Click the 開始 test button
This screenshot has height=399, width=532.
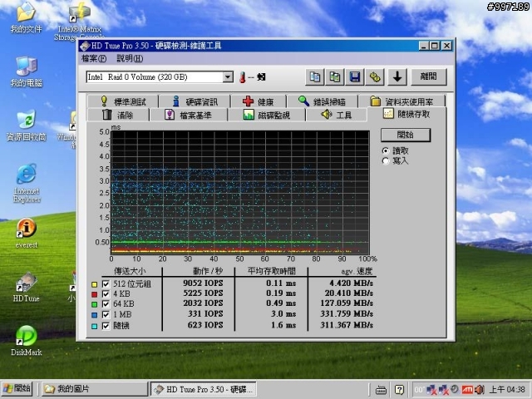pyautogui.click(x=406, y=135)
